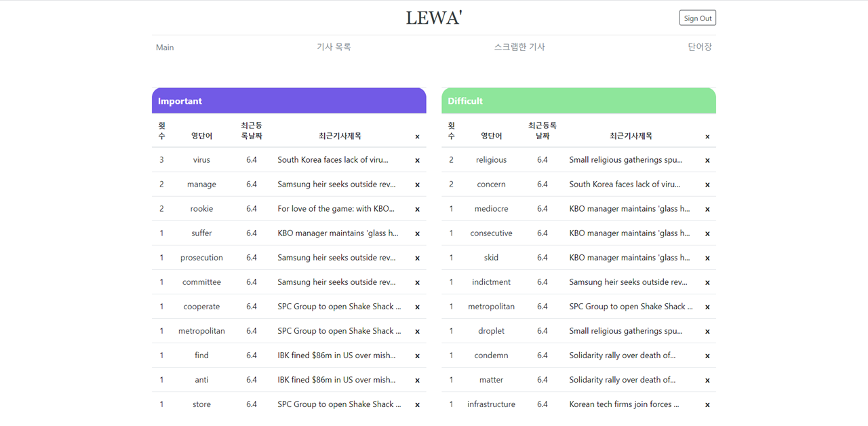Viewport: 868px width, 426px height.
Task: Open the 기사 목록 menu item
Action: [334, 47]
